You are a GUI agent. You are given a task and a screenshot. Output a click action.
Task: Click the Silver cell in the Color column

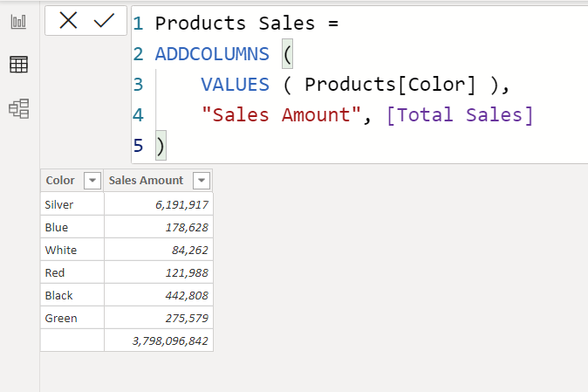pos(72,204)
